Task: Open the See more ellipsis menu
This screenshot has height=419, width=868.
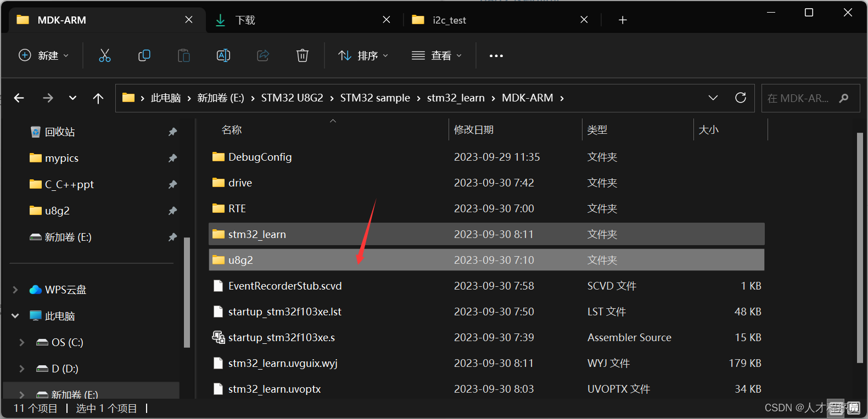Action: click(496, 56)
